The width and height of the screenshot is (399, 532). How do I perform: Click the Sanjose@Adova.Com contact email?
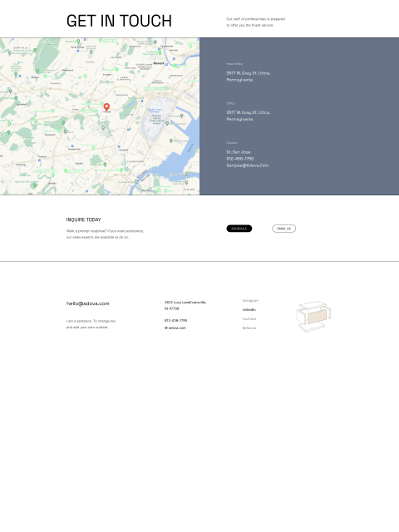[248, 165]
